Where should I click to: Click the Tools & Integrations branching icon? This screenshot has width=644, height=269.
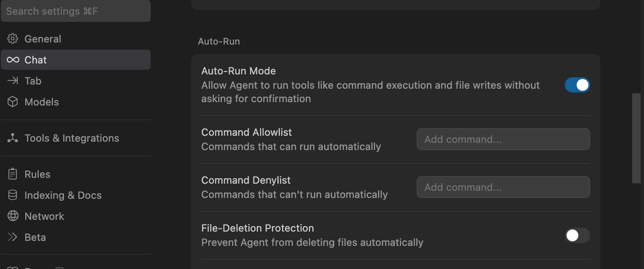click(13, 138)
